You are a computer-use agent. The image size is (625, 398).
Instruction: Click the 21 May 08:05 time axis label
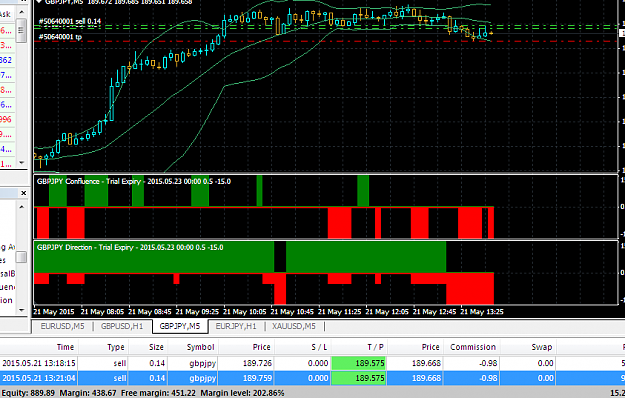click(102, 312)
